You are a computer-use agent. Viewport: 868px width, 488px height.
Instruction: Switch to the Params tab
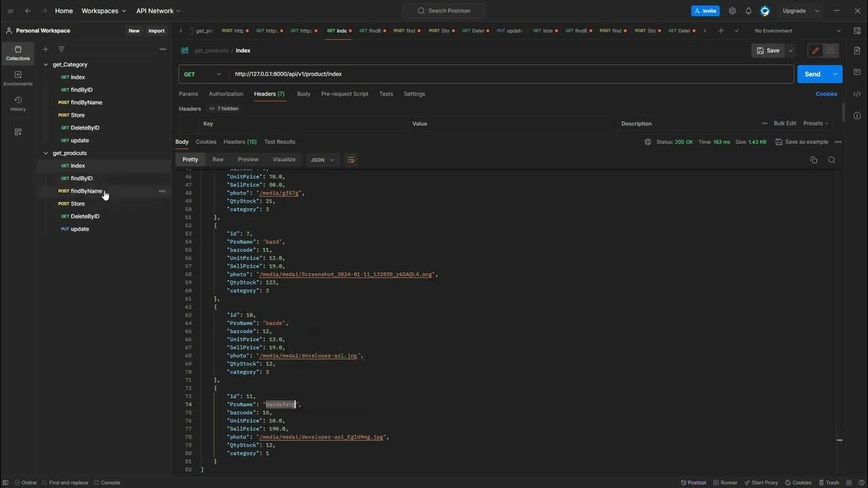coord(189,94)
